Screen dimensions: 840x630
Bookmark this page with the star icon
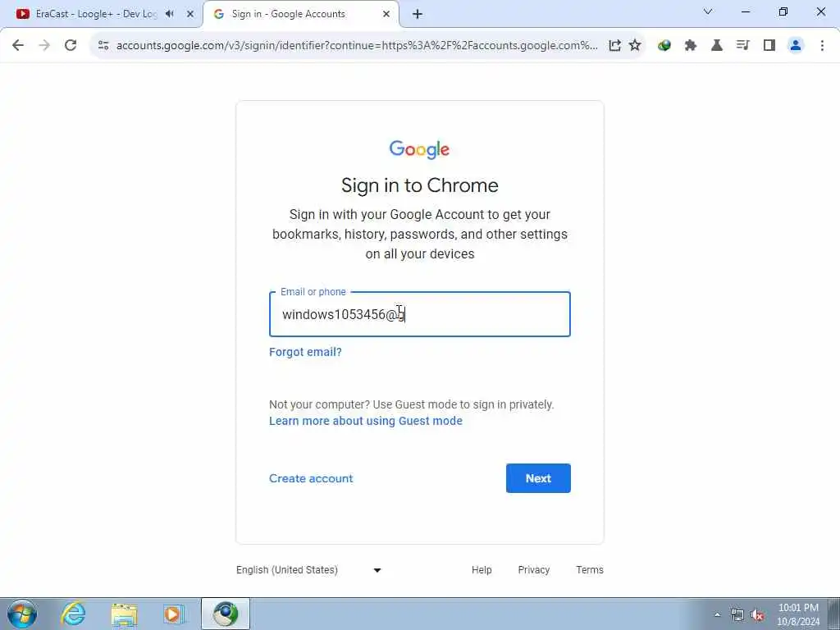(x=635, y=46)
